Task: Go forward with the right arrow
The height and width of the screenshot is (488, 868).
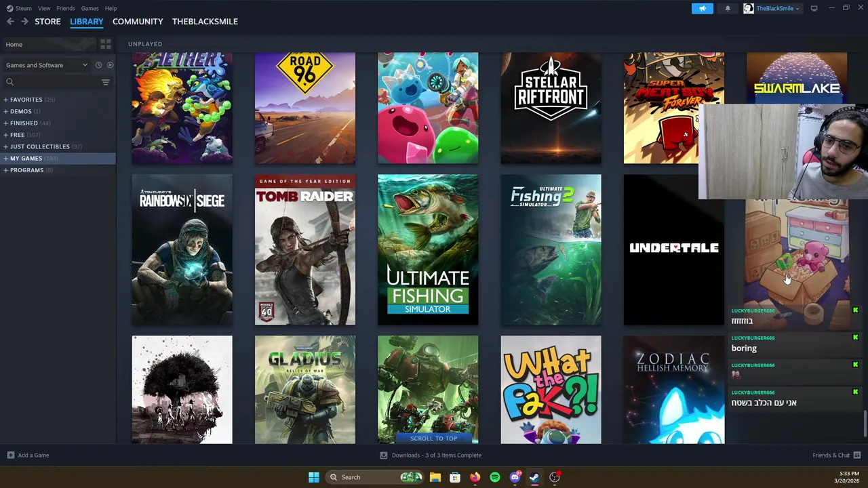Action: pyautogui.click(x=24, y=22)
